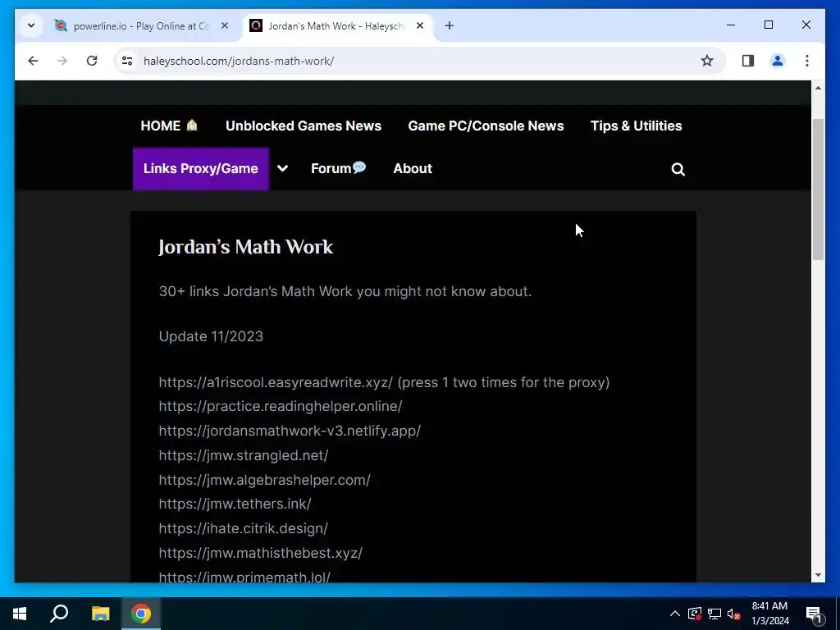Open the network tray icon
The image size is (840, 630).
[x=714, y=614]
